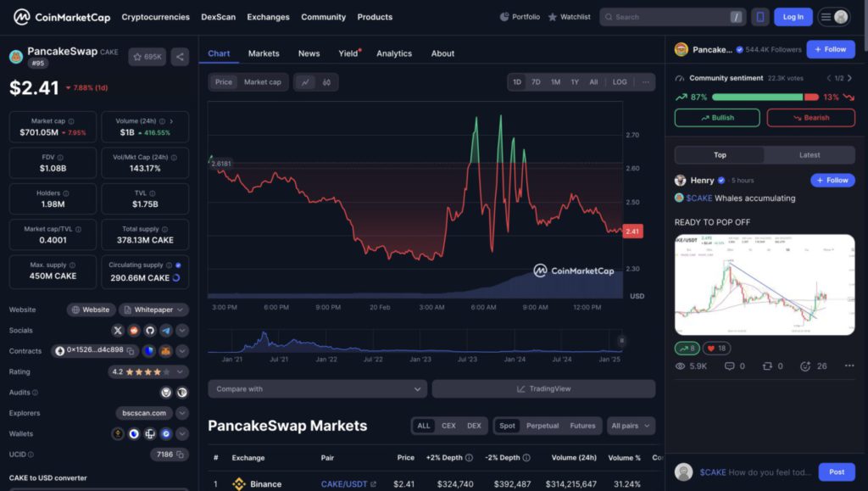Viewport: 868px width, 491px height.
Task: Toggle chart to Market cap view
Action: (262, 82)
